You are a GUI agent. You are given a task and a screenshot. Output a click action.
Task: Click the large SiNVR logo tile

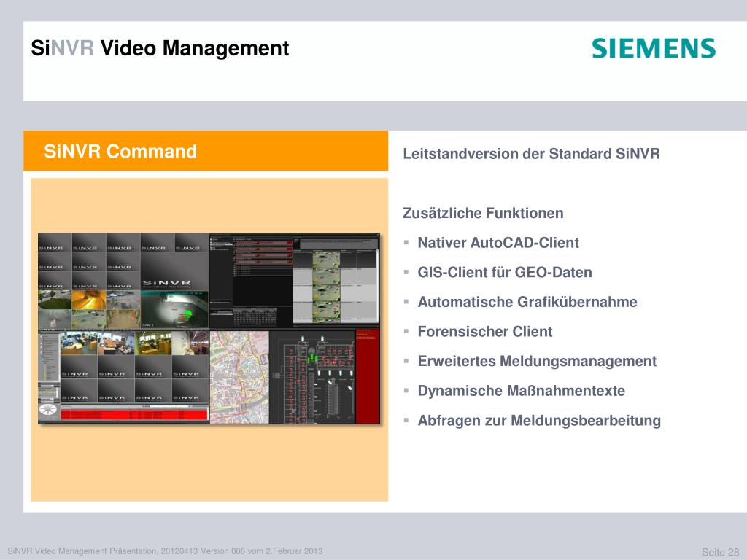(174, 271)
